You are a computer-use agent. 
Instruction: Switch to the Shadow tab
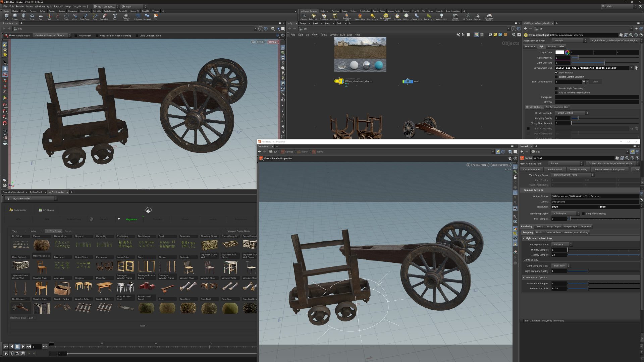pos(552,47)
